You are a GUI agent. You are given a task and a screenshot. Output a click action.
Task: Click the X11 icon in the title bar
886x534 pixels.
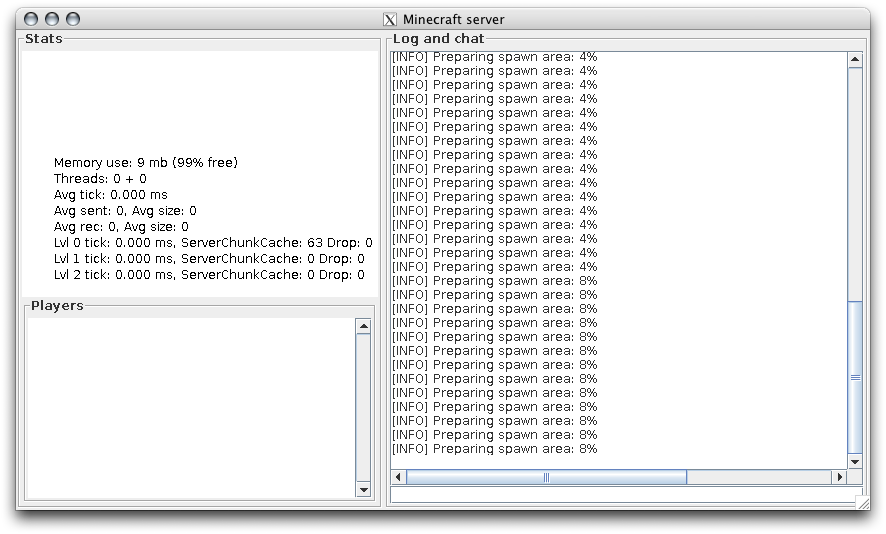point(390,20)
